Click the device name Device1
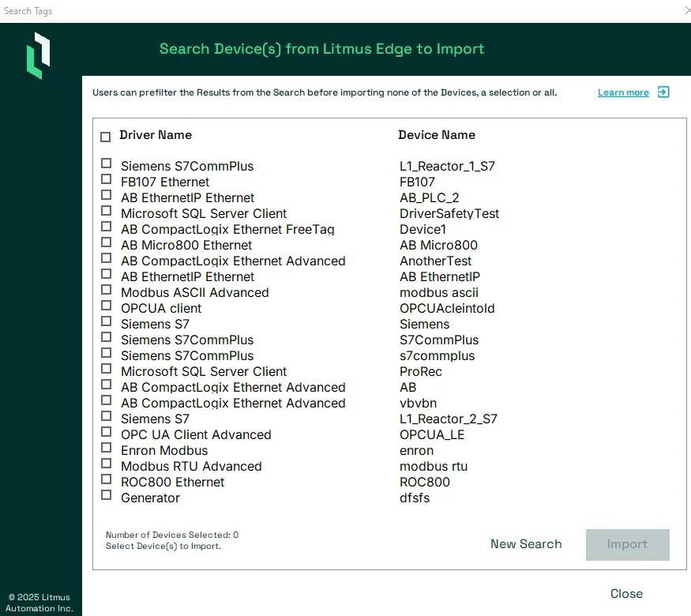This screenshot has width=691, height=616. click(422, 230)
